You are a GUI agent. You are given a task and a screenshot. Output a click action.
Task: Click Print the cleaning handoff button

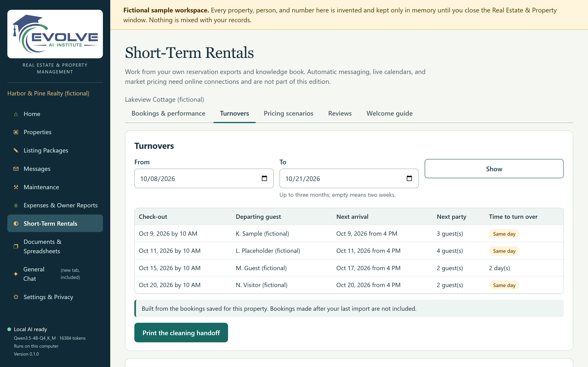pos(181,333)
